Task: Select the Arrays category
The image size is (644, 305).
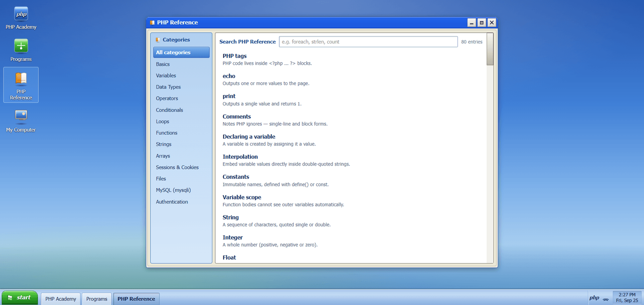Action: (181, 156)
